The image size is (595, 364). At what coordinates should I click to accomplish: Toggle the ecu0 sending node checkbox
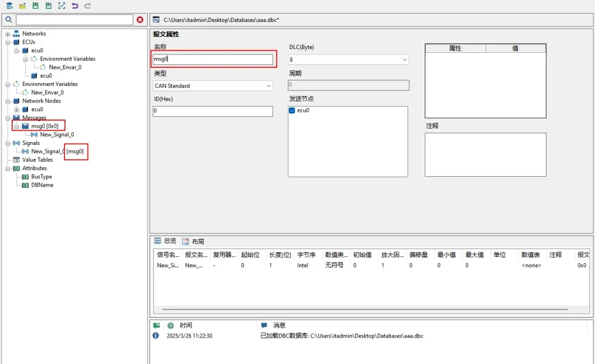tap(292, 111)
